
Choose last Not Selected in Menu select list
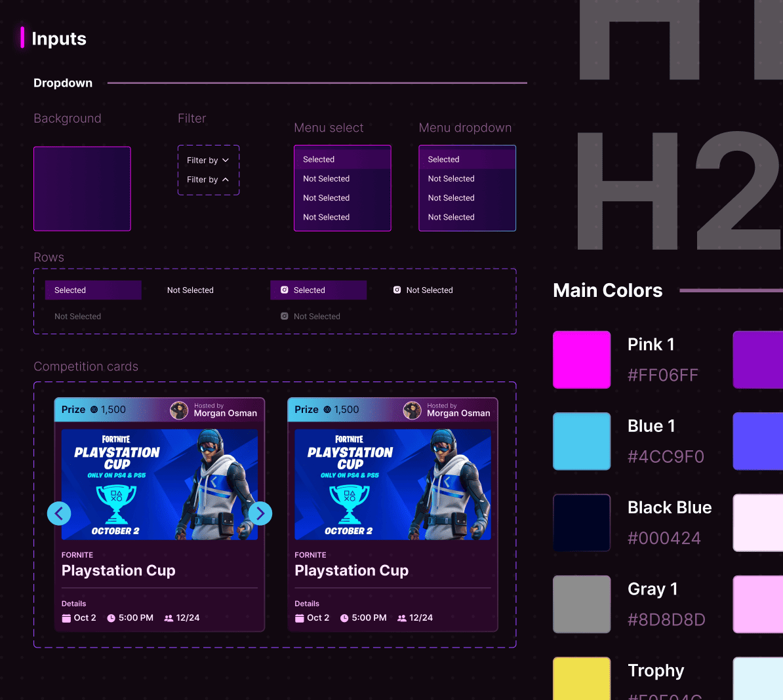point(342,217)
